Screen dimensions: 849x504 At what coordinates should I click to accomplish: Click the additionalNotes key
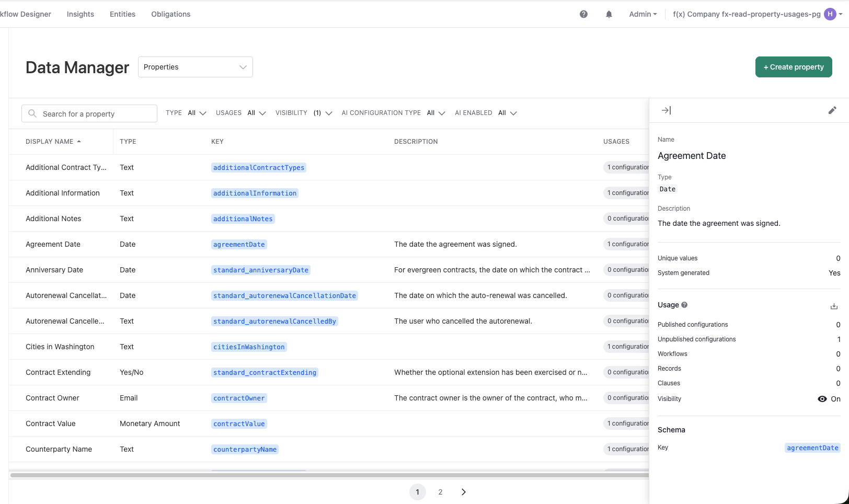tap(243, 219)
